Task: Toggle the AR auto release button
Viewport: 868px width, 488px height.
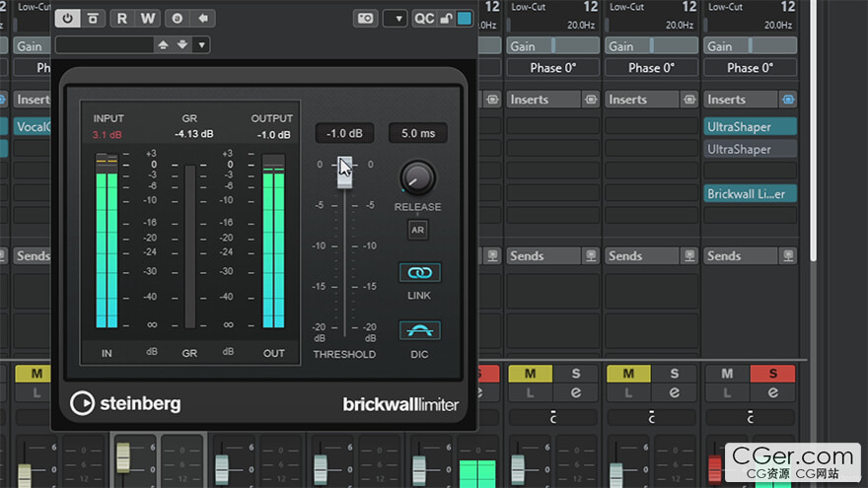Action: (418, 230)
